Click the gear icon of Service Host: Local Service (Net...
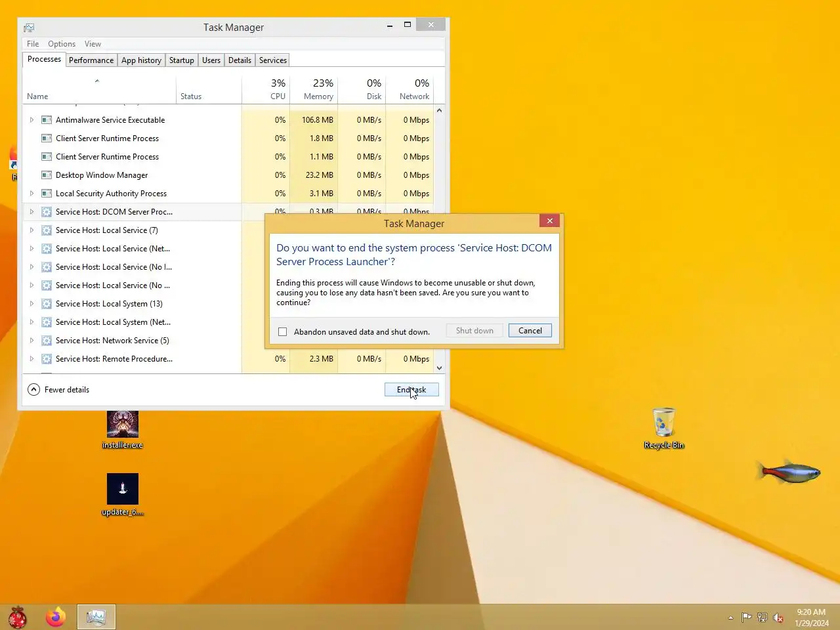Image resolution: width=840 pixels, height=630 pixels. [47, 249]
